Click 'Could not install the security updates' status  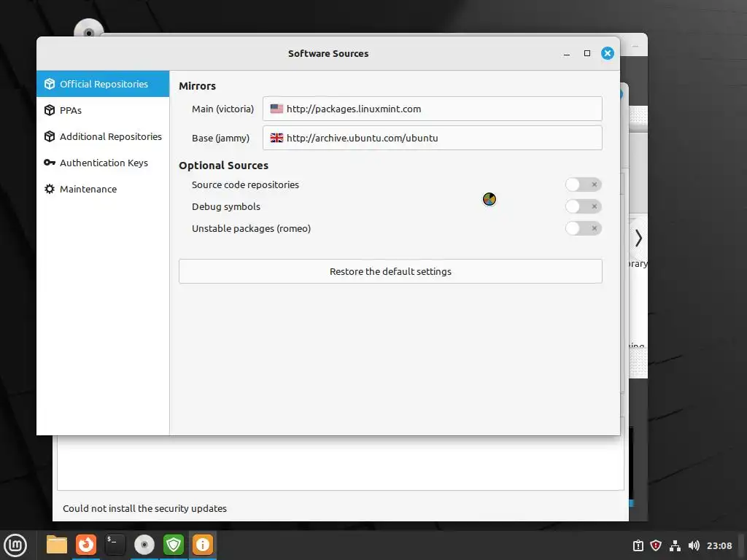(145, 508)
